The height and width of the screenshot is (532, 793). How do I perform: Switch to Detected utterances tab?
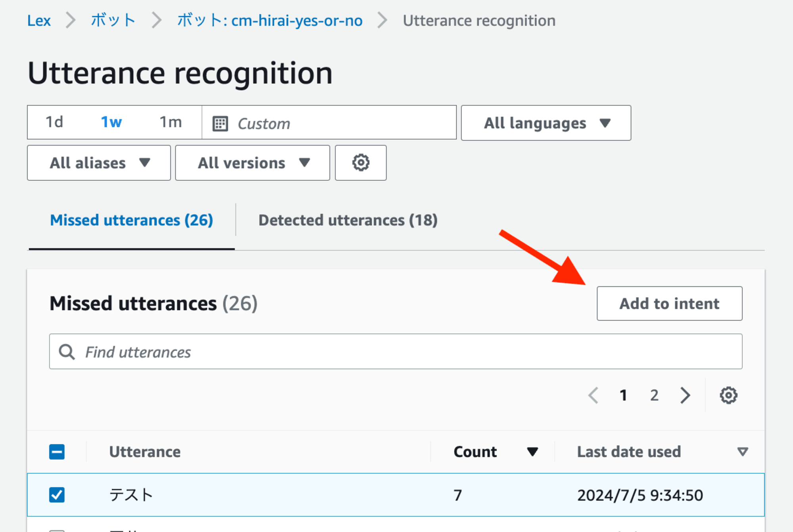[x=348, y=220]
